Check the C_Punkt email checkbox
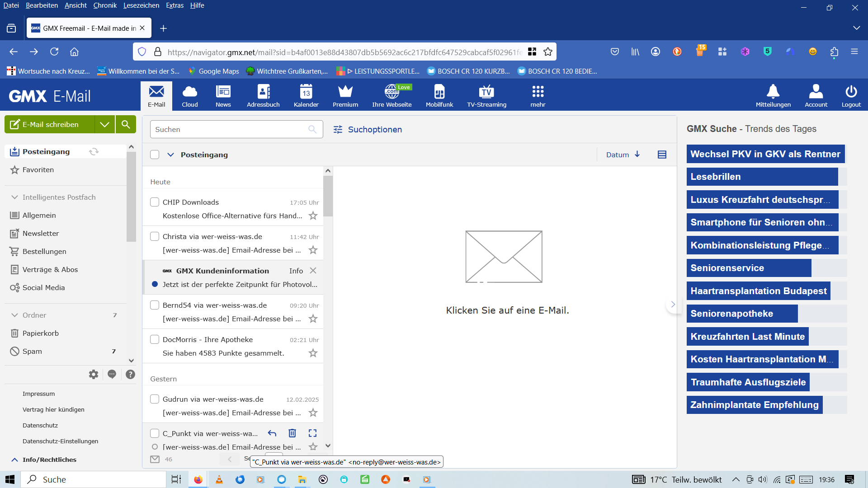This screenshot has width=868, height=488. [x=155, y=433]
